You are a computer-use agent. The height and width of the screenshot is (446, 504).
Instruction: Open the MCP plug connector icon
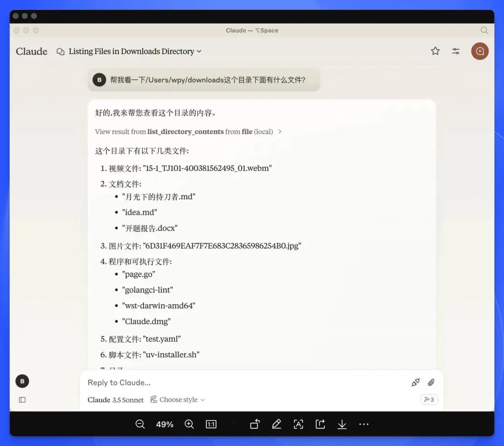[415, 383]
